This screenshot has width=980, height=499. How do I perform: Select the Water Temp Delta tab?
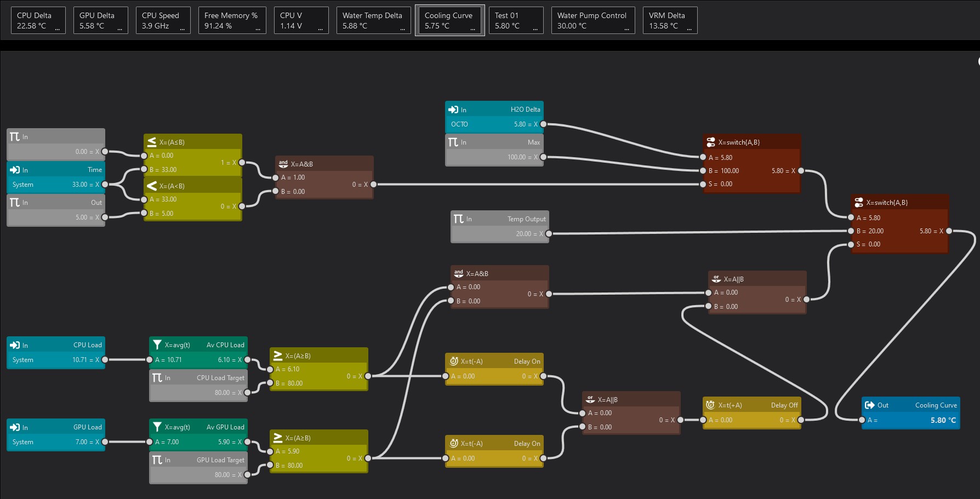click(x=374, y=20)
